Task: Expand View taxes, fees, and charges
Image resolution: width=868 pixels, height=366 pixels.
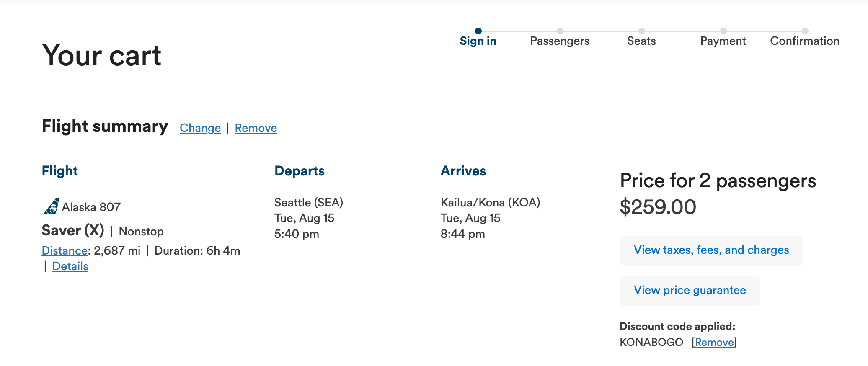Action: [x=711, y=250]
